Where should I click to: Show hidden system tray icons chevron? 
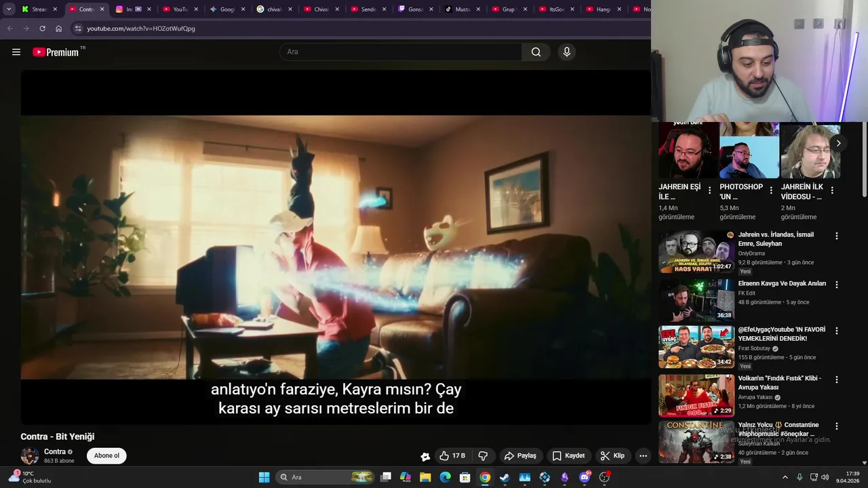pyautogui.click(x=785, y=477)
